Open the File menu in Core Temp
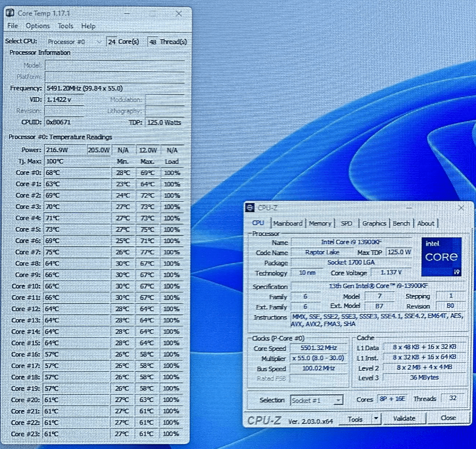The height and width of the screenshot is (449, 476). (13, 26)
